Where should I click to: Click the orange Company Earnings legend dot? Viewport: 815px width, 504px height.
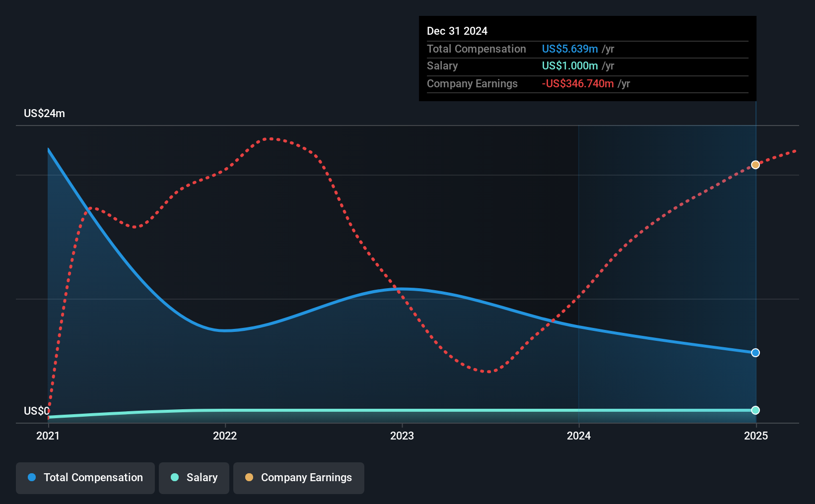click(249, 477)
